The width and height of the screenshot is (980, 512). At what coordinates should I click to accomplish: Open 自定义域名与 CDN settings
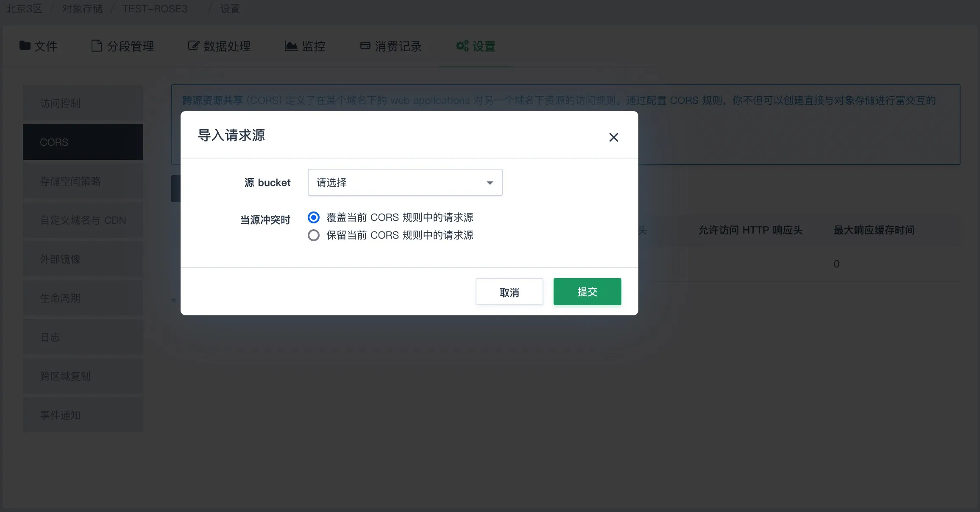click(x=83, y=220)
